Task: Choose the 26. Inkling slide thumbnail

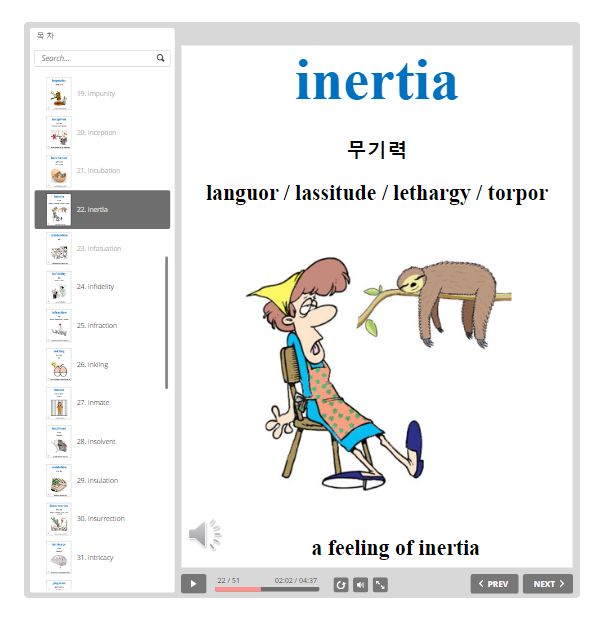Action: pyautogui.click(x=59, y=365)
